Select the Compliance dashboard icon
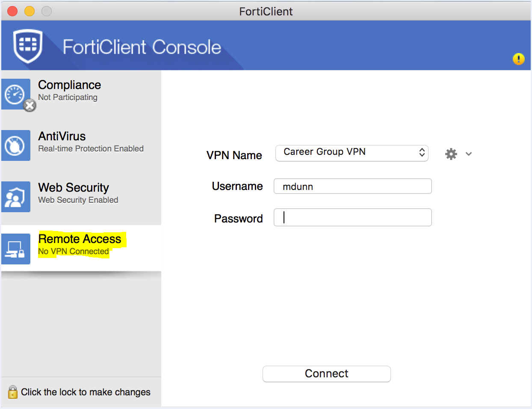This screenshot has width=532, height=409. (x=15, y=93)
